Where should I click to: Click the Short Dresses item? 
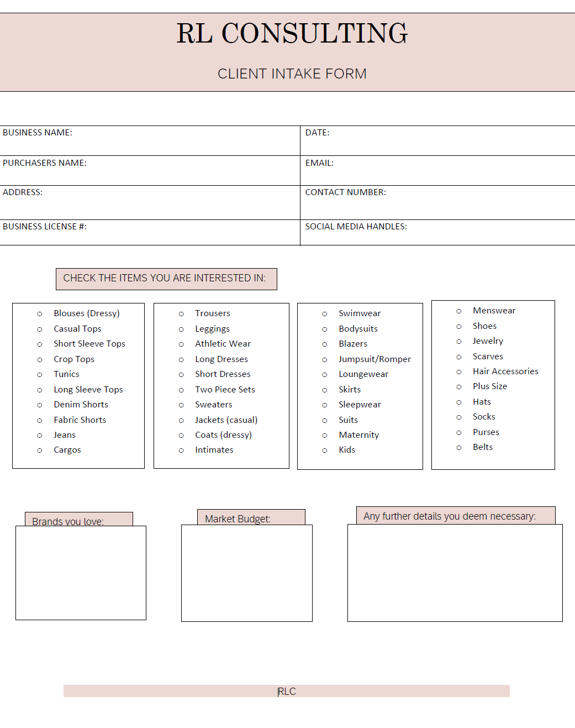pyautogui.click(x=223, y=374)
